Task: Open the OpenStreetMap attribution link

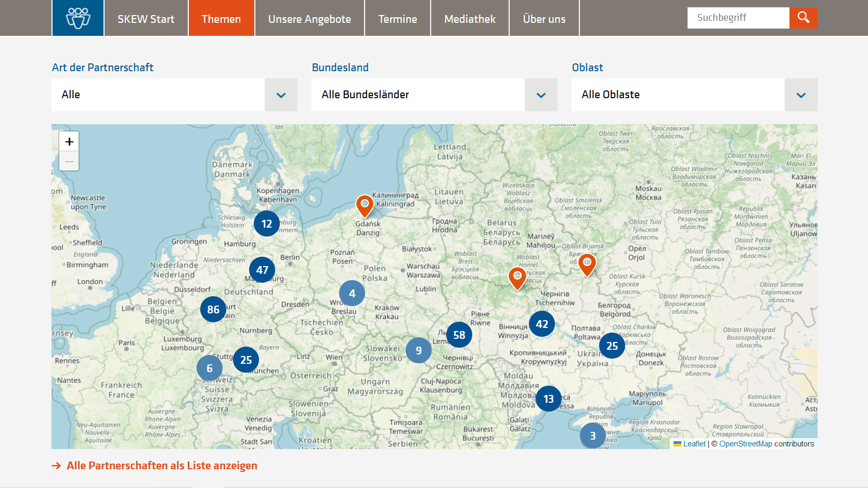Action: [746, 444]
